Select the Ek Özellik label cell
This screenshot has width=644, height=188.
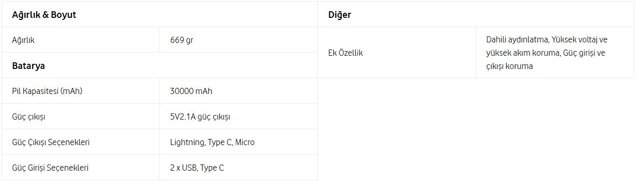tap(397, 53)
